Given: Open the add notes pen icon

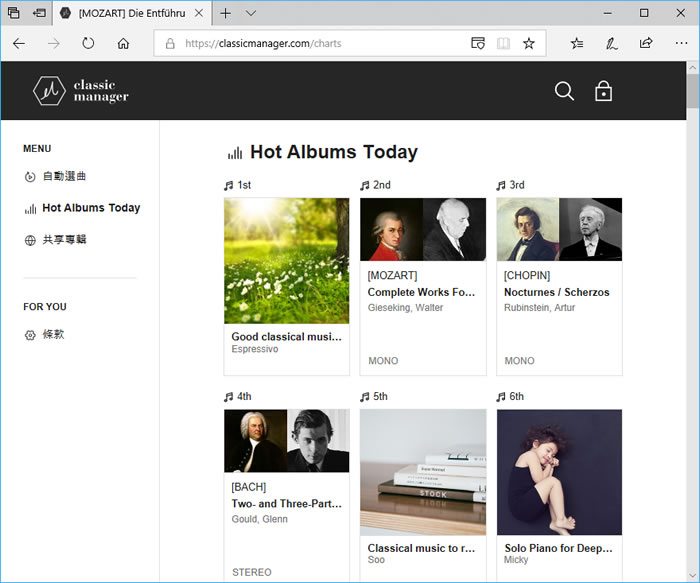Looking at the screenshot, I should [612, 44].
